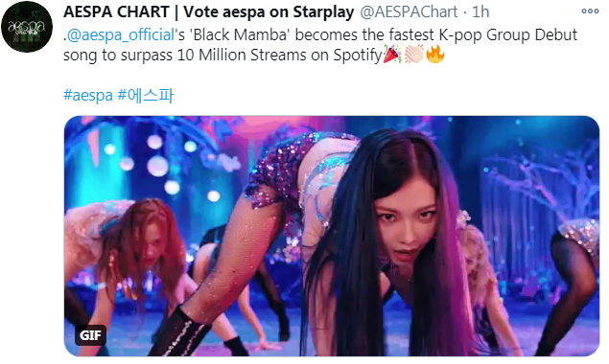Open the @aespa_official mention link
The height and width of the screenshot is (364, 609).
121,34
